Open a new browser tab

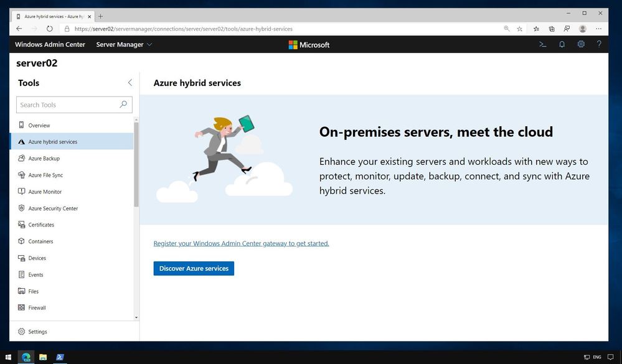click(100, 16)
